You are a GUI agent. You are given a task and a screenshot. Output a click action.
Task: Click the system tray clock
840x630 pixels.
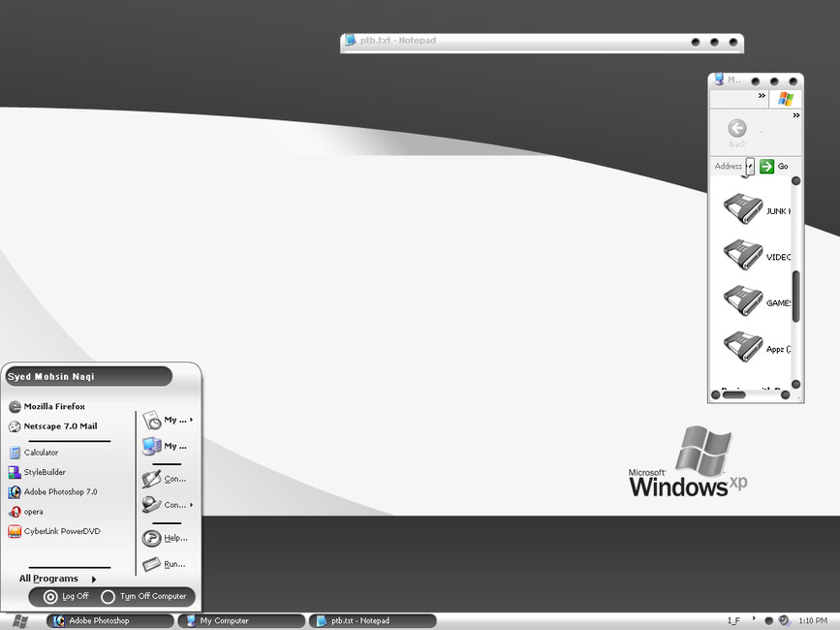pos(813,621)
